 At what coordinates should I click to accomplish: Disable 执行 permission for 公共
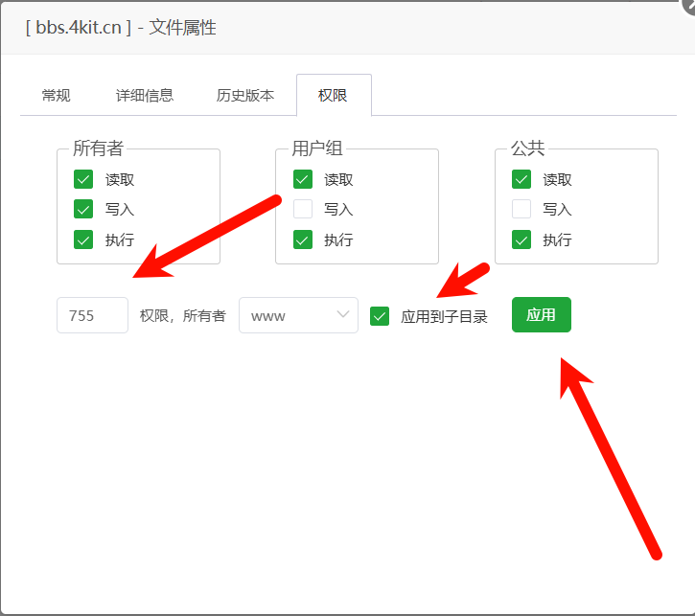(521, 240)
